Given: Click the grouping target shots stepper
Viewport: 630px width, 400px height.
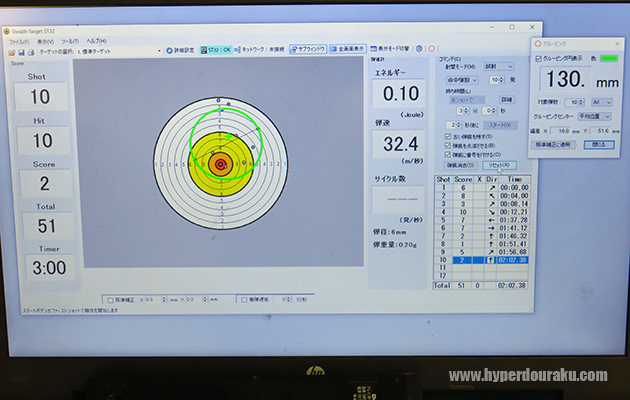Looking at the screenshot, I should click(x=575, y=102).
